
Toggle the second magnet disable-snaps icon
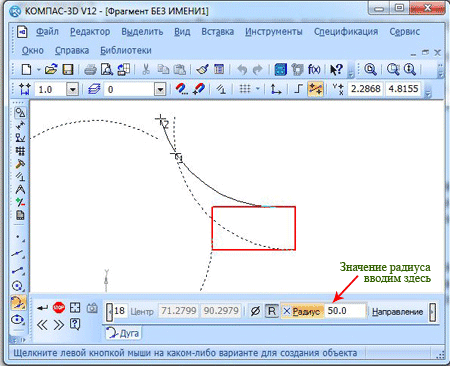[199, 89]
